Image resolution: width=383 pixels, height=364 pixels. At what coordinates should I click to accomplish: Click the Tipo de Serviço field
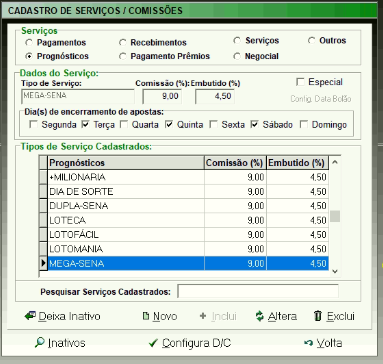coord(78,96)
